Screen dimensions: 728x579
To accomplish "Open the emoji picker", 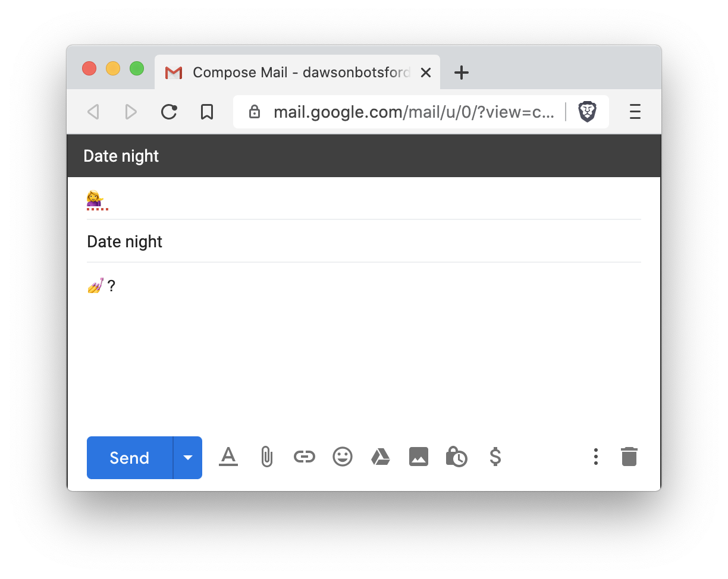I will (343, 457).
